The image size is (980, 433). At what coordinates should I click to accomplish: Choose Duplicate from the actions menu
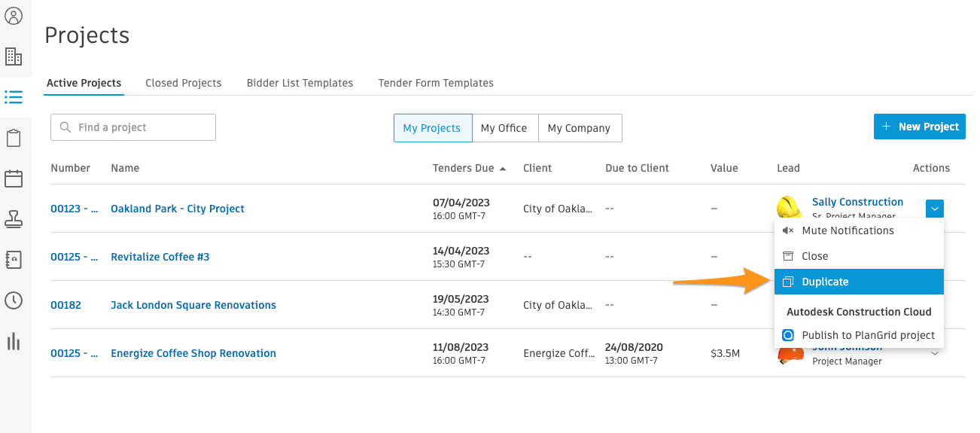click(x=859, y=282)
